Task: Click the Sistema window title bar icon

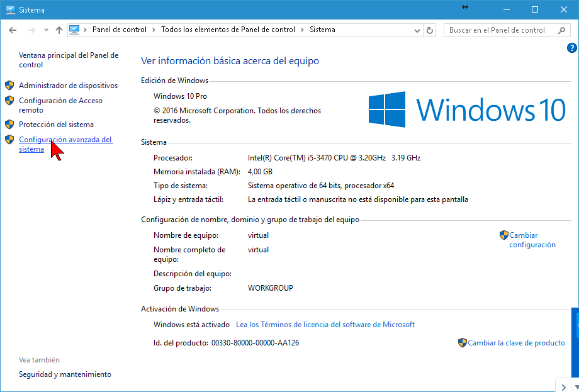Action: (10, 9)
